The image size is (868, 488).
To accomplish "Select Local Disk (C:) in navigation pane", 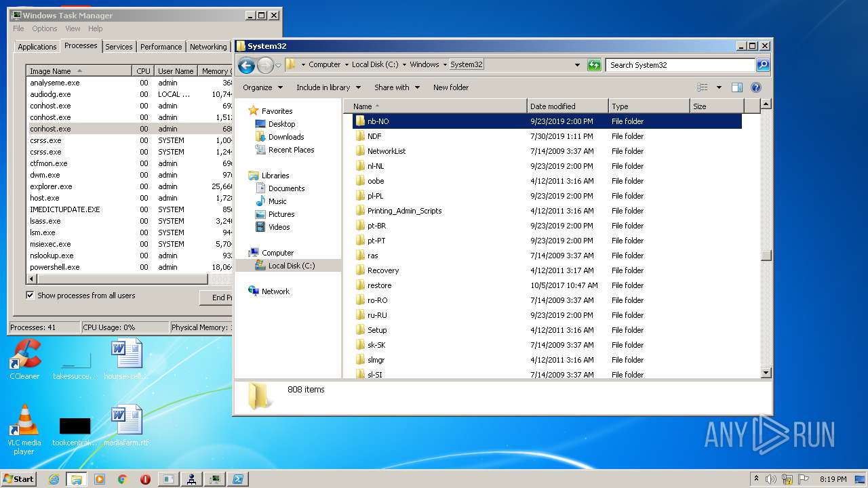I will point(292,266).
